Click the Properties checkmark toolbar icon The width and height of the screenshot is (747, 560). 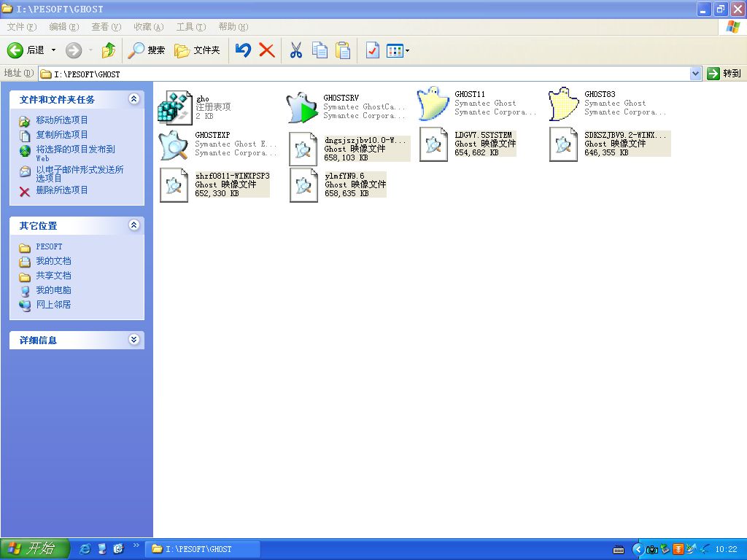pyautogui.click(x=372, y=50)
